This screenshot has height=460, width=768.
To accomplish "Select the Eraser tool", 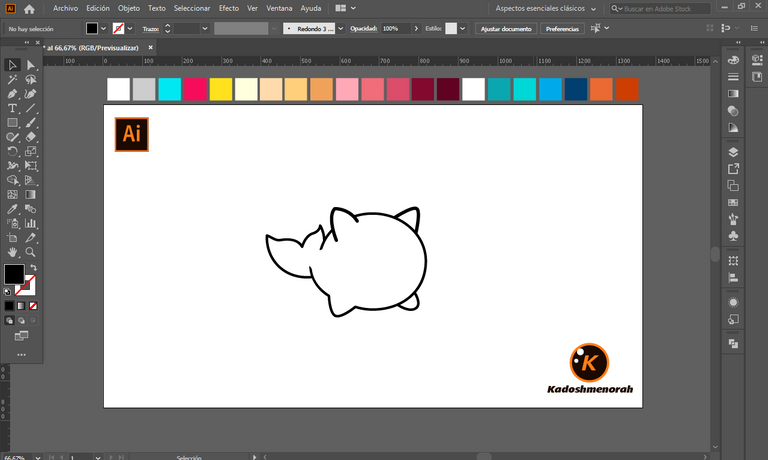I will coord(30,137).
